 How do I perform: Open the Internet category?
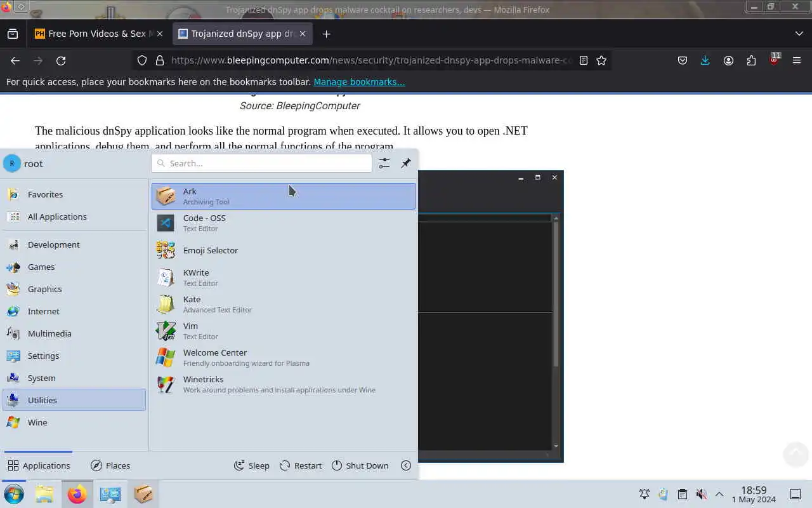[74, 311]
